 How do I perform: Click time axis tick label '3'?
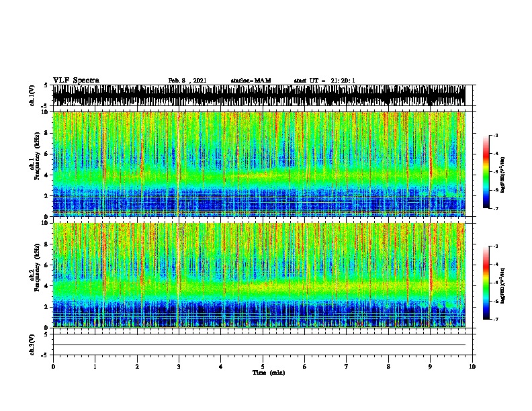click(179, 367)
